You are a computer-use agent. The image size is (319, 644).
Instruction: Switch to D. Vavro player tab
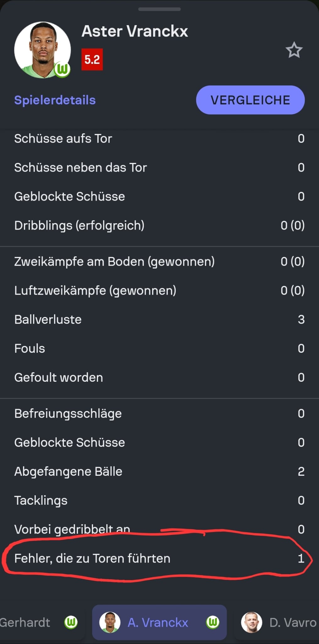[x=292, y=622]
